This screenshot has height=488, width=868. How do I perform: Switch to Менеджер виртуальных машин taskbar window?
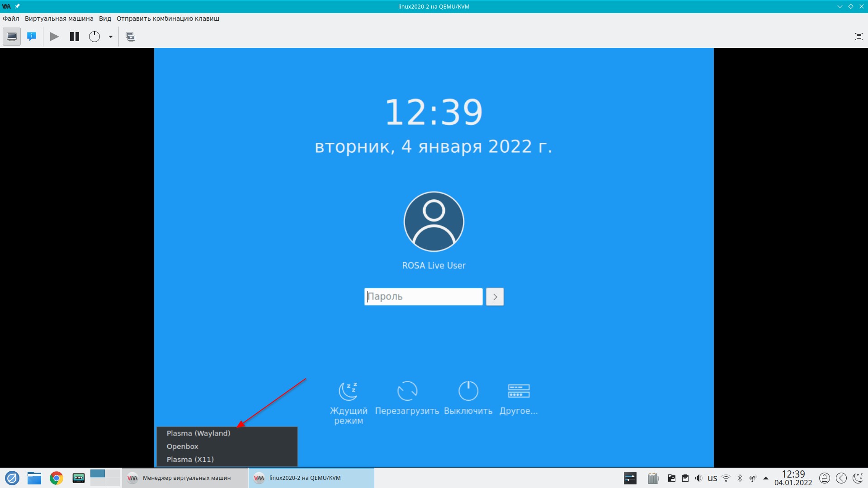point(185,478)
